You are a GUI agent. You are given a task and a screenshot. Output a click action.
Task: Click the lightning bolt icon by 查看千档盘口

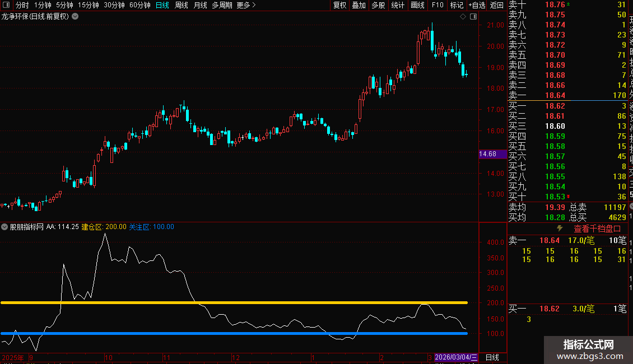[559, 228]
